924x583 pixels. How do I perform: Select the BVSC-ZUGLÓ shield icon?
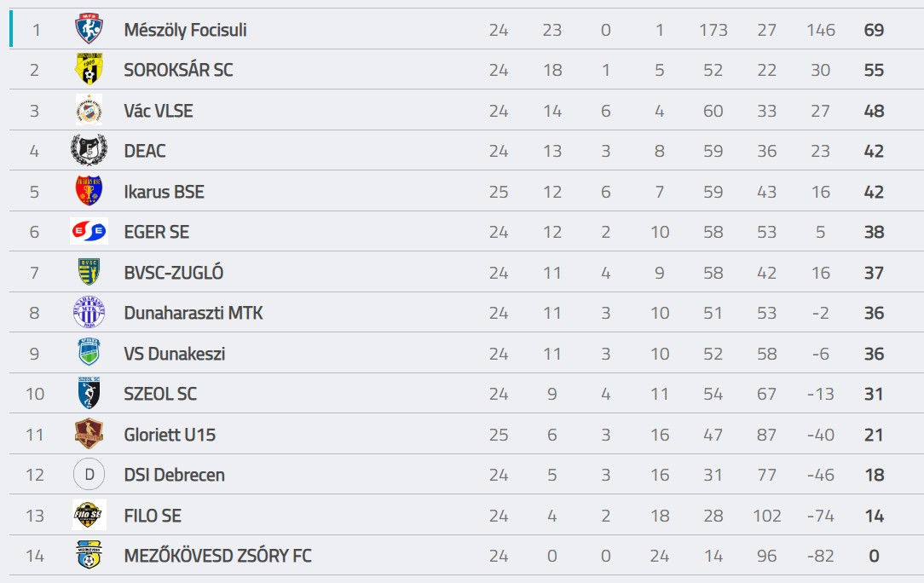click(89, 272)
